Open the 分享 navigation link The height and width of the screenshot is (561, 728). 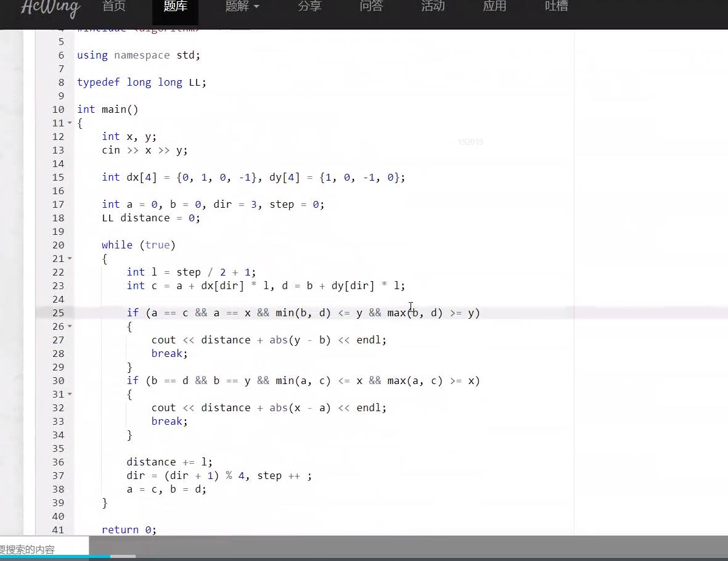(x=309, y=7)
